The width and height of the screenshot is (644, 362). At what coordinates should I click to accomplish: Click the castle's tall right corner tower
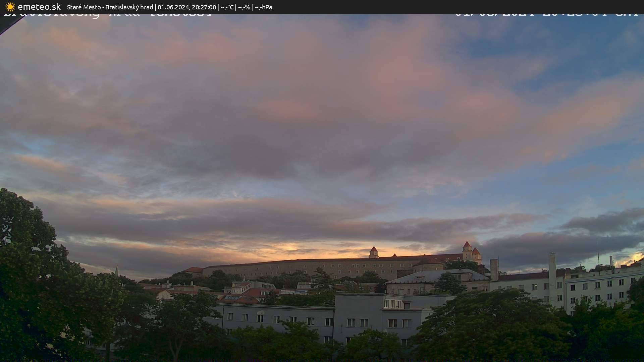coord(467,251)
